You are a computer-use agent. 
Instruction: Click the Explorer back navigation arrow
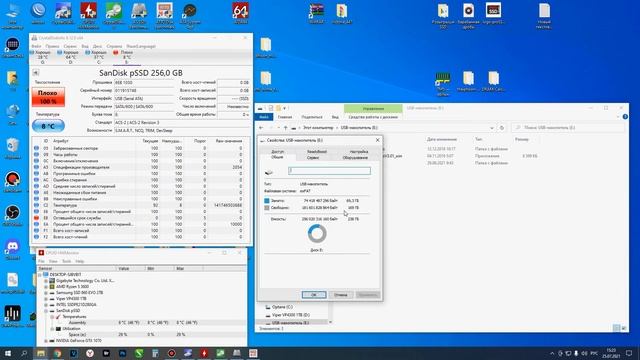[x=262, y=128]
